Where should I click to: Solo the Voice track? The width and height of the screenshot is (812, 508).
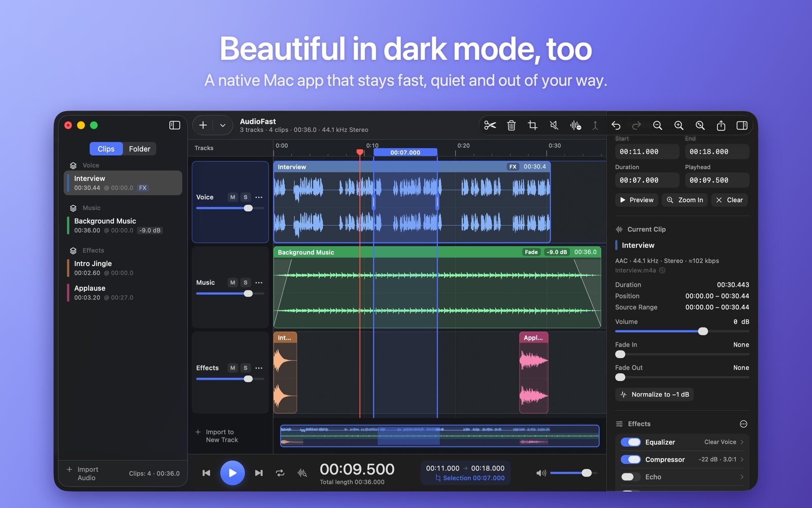(x=246, y=197)
